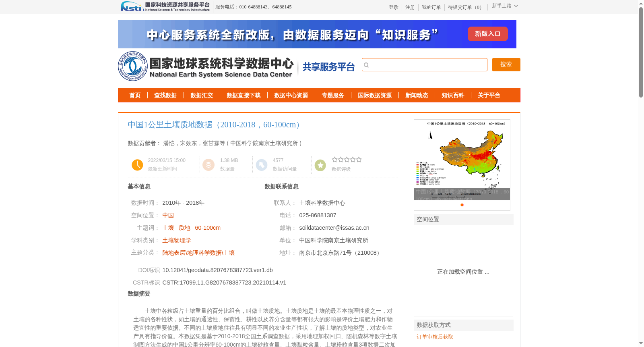Screen dimensions: 644x347
Task: Click the page vertical scrollbar thumb
Action: 641,52
